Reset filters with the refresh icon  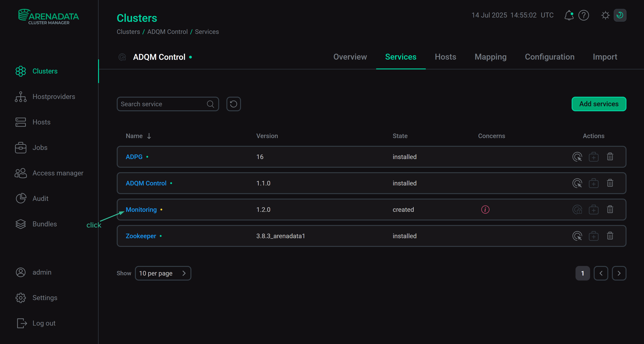pos(233,104)
